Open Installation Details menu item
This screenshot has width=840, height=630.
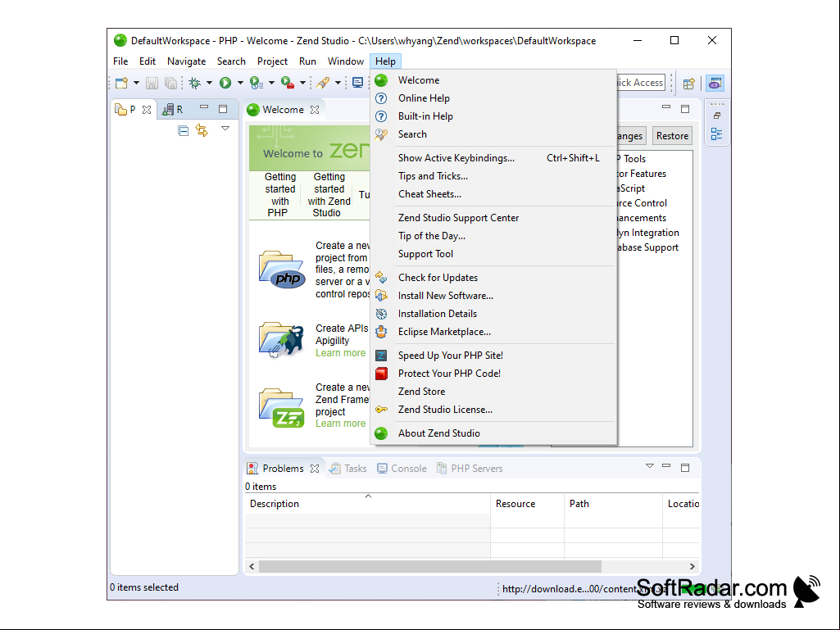(493, 314)
